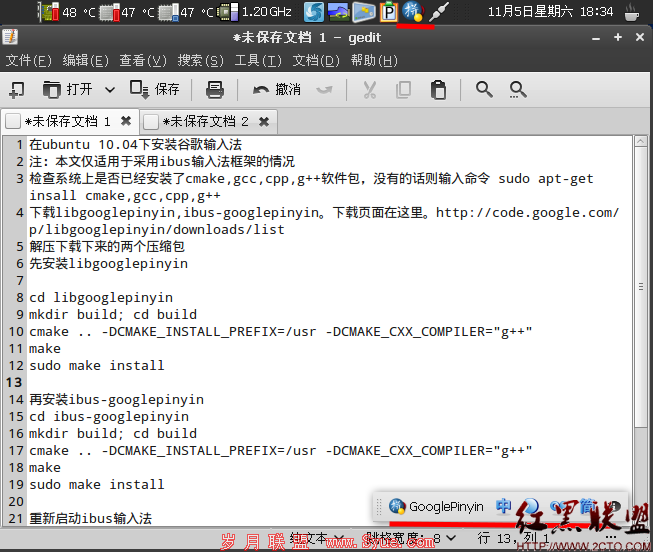
Task: Click line 15 cd ibus-googlepinyin
Action: pyautogui.click(x=109, y=417)
